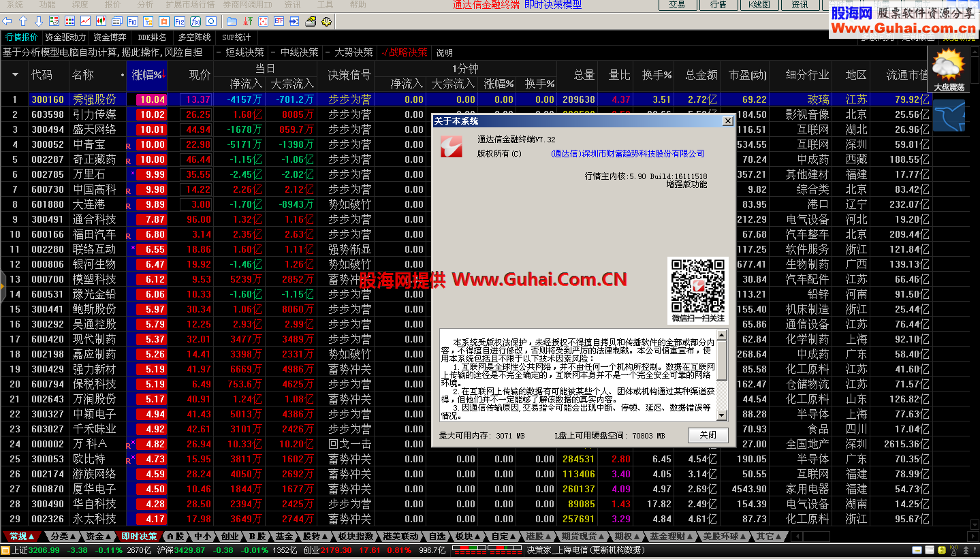Select the checked 战略决策 option
This screenshot has height=559, width=980.
tap(405, 52)
